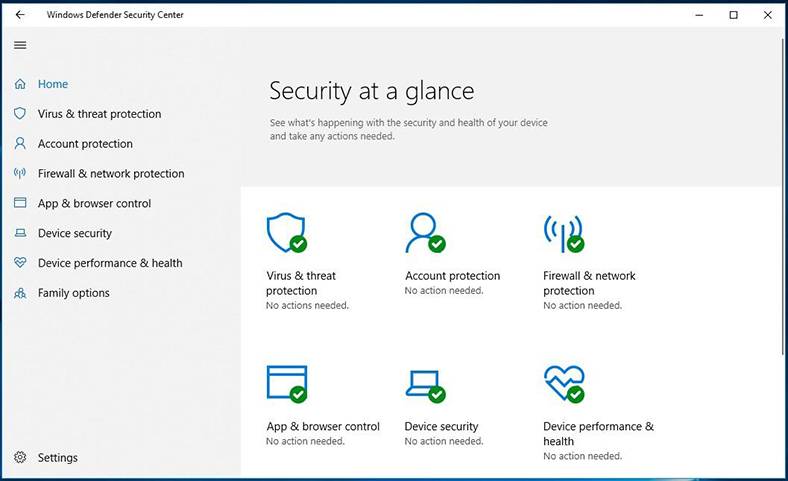Open the large App & browser window tile icon
The width and height of the screenshot is (788, 481).
click(x=286, y=384)
